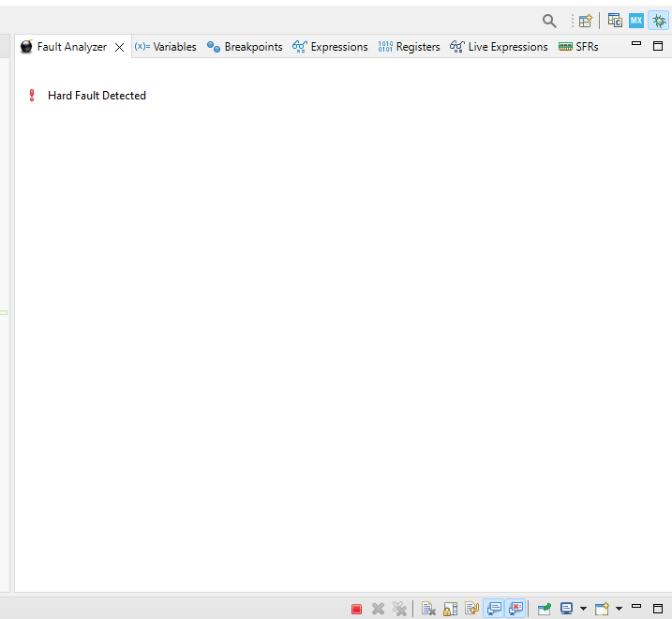Toggle Show Console When Standard Error Changes

(x=515, y=609)
